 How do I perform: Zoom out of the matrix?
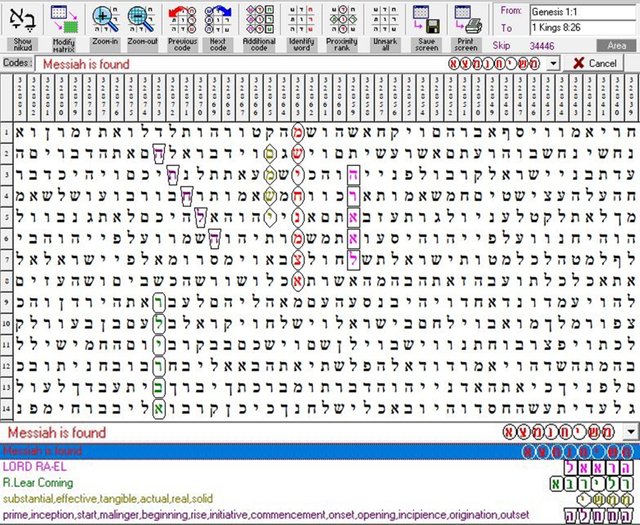[x=145, y=20]
